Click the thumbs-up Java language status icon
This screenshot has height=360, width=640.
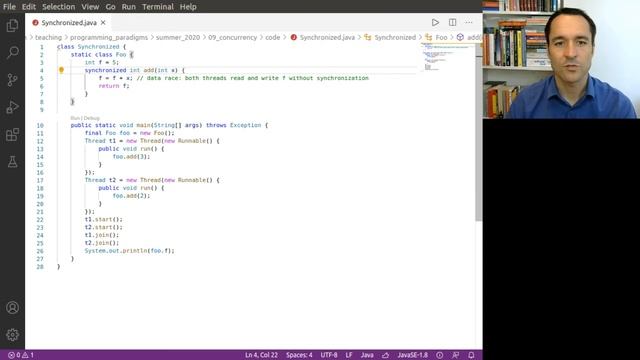tap(385, 355)
